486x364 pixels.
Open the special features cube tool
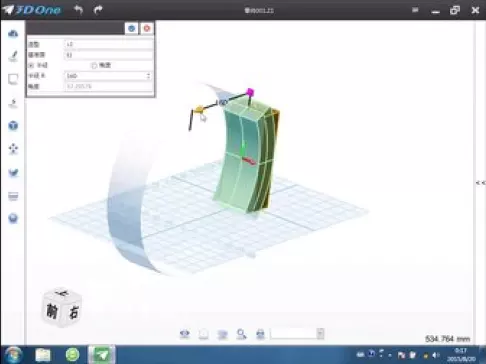point(13,126)
